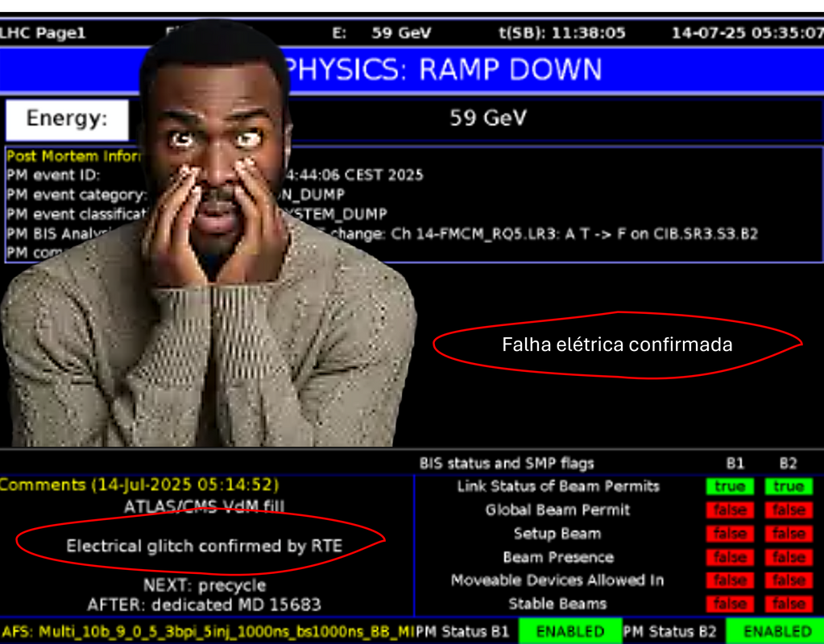Click the t(SB) timer in header
This screenshot has width=824, height=644.
562,33
